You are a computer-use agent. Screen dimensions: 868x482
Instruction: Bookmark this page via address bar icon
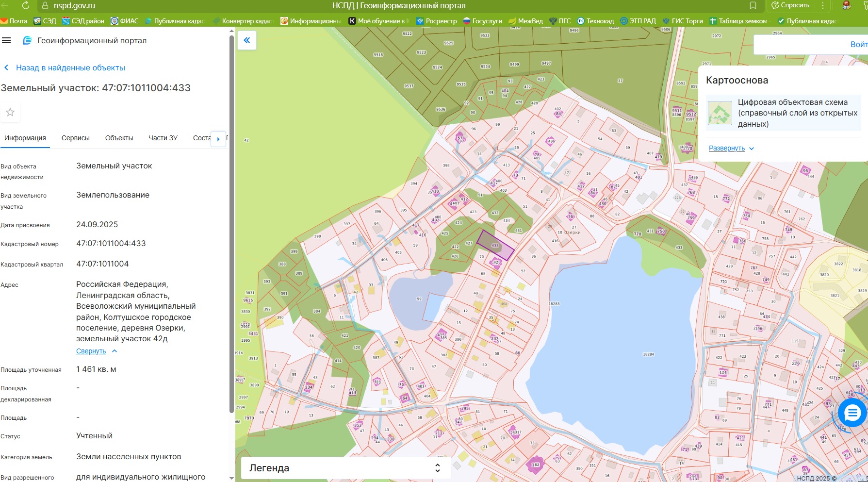[x=753, y=5]
